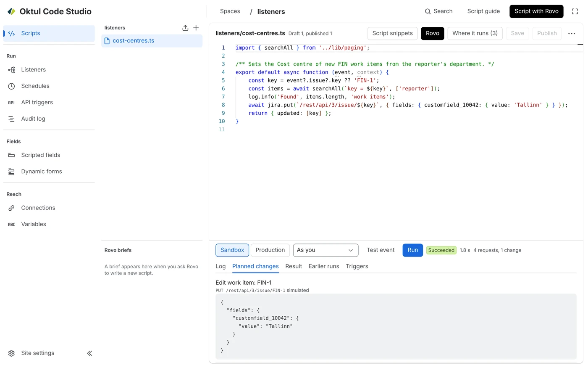Collapse the sidebar with double-chevron icon
The width and height of the screenshot is (588, 368).
(x=89, y=353)
